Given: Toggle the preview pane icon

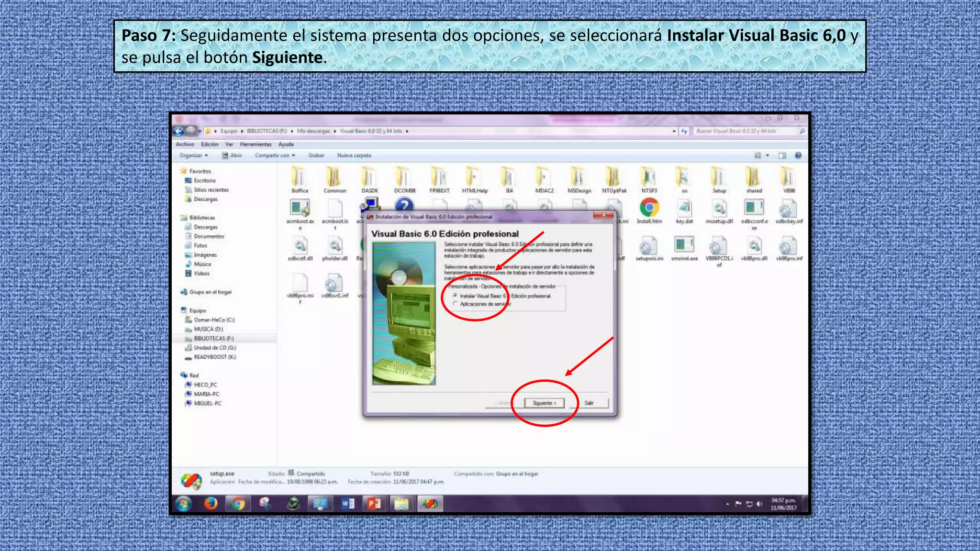Looking at the screenshot, I should (782, 155).
